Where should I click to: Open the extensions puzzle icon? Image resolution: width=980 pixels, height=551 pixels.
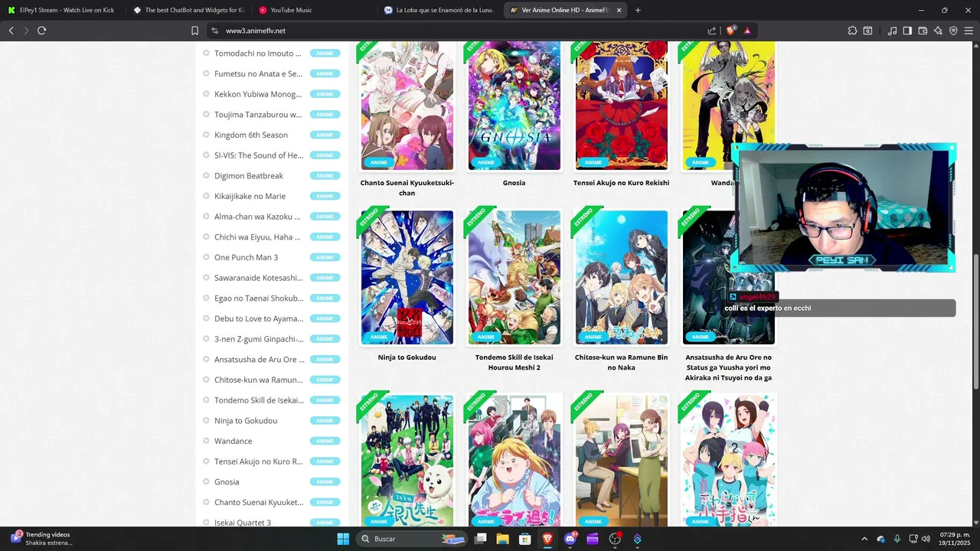point(852,31)
